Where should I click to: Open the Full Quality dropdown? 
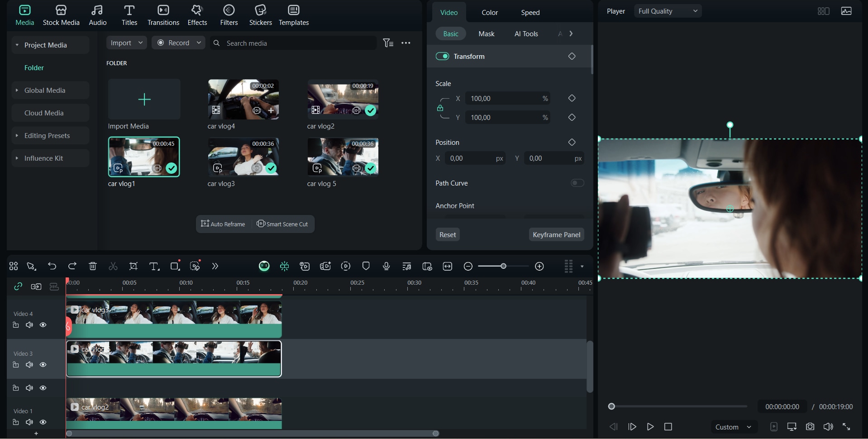coord(668,11)
